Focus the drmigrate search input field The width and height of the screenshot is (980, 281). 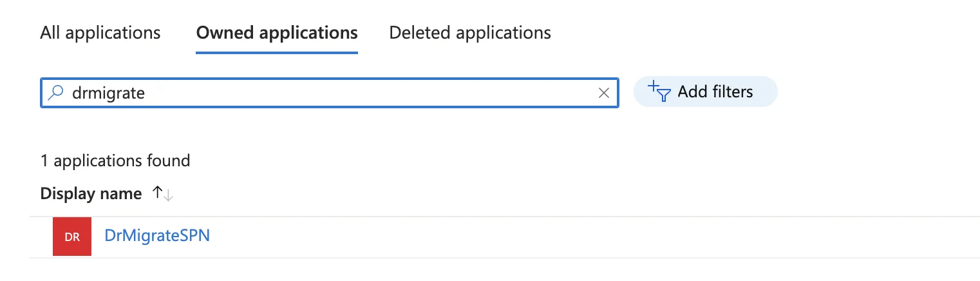coord(330,93)
